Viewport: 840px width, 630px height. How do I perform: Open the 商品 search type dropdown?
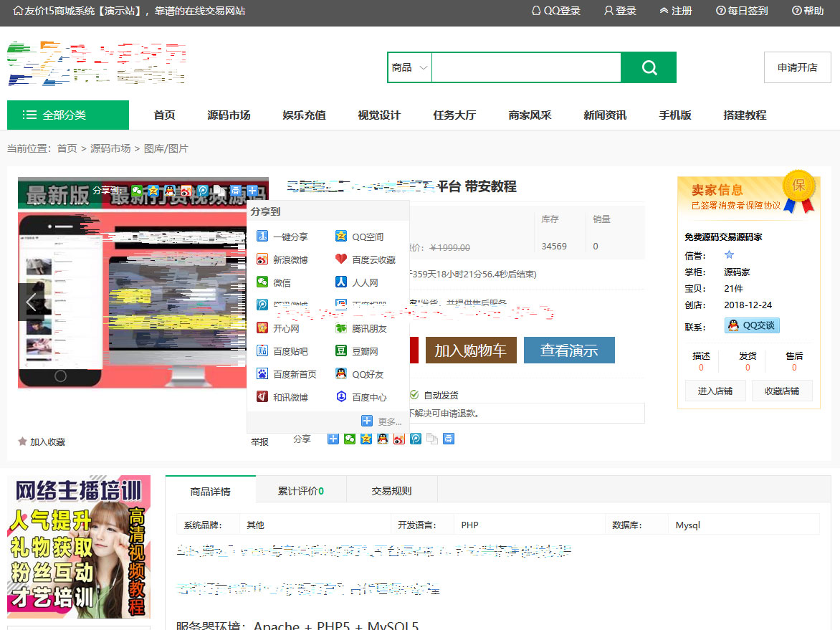[410, 67]
